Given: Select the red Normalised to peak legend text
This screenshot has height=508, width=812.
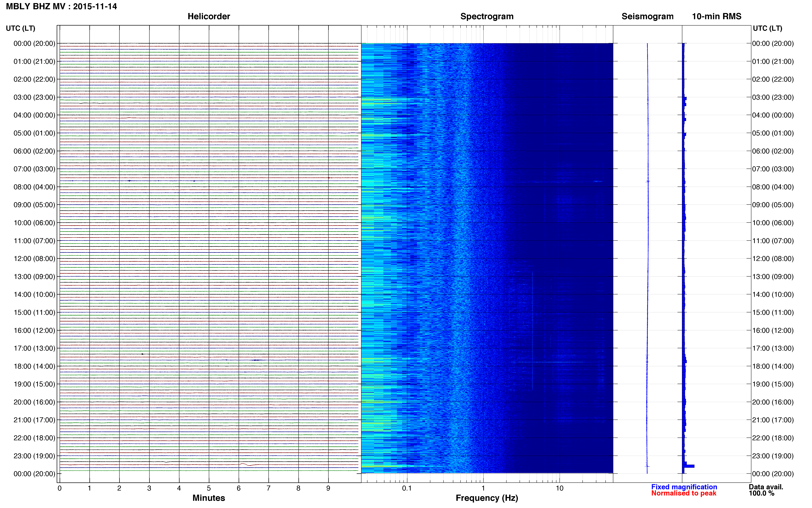Looking at the screenshot, I should (x=684, y=493).
